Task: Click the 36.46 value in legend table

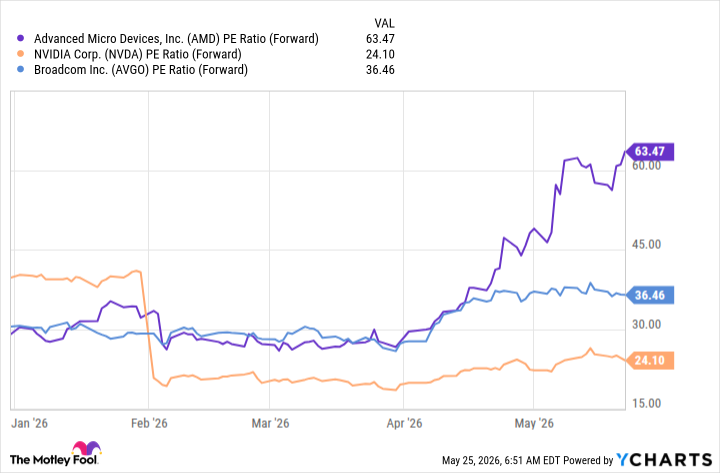Action: pyautogui.click(x=380, y=70)
